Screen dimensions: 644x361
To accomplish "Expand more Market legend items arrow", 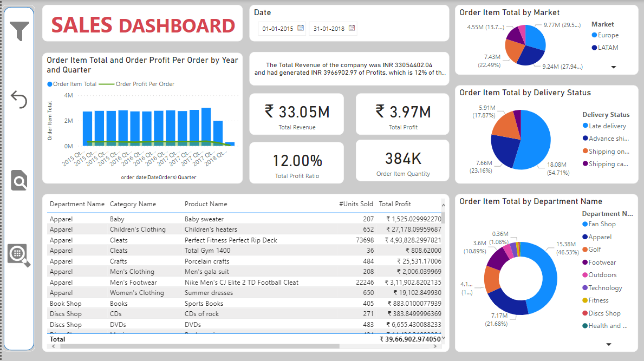I will 614,67.
